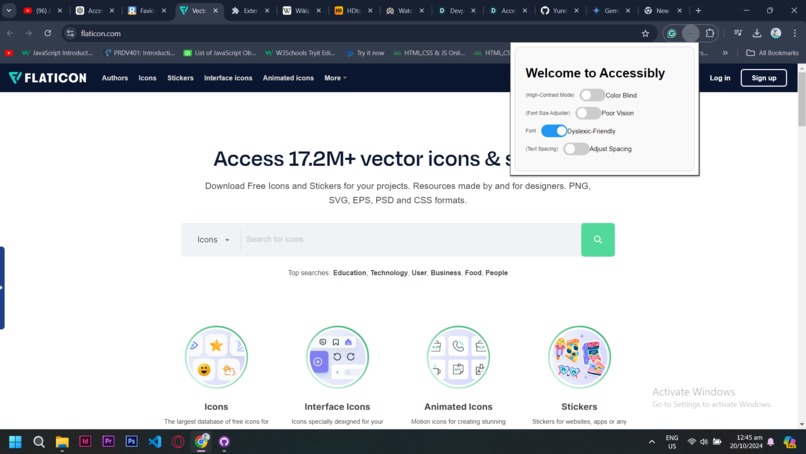
Task: Open Windows taskbar search
Action: 39,442
